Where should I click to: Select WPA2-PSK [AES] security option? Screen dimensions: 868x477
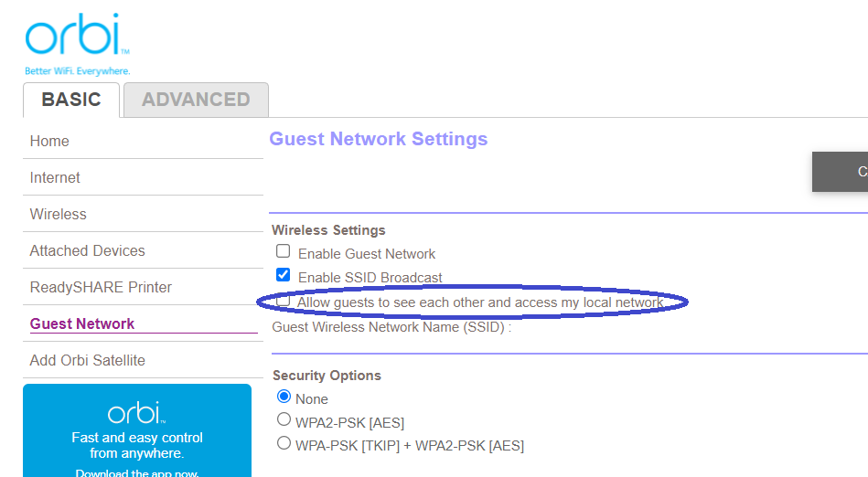tap(284, 420)
